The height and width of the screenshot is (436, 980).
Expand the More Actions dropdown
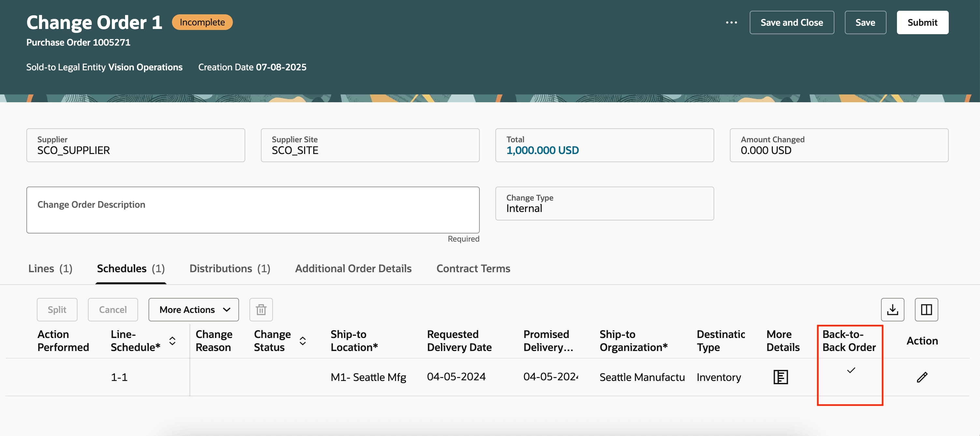(x=194, y=310)
